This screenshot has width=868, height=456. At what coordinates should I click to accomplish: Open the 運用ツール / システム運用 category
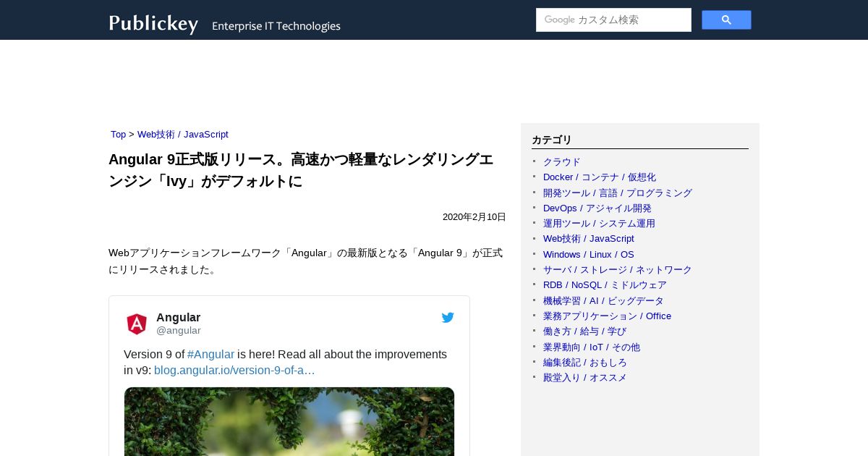pos(599,224)
